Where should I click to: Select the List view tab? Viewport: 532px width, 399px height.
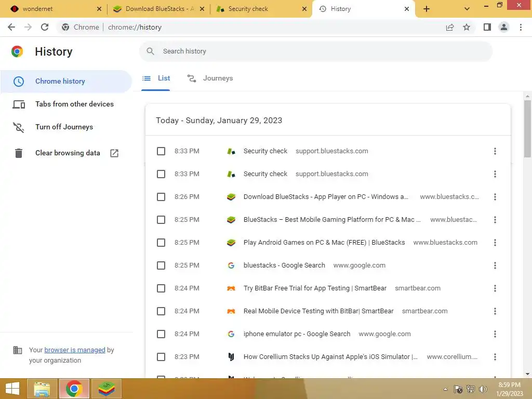tap(156, 78)
